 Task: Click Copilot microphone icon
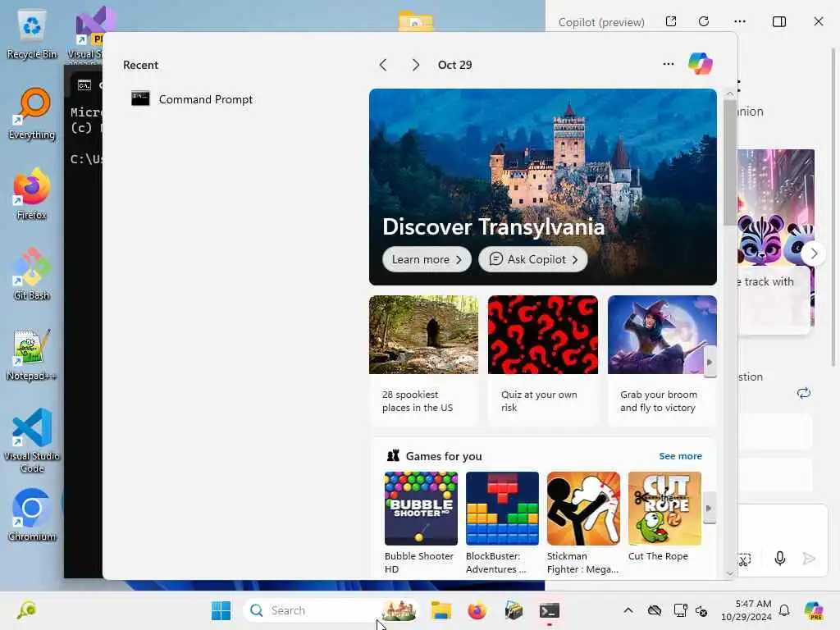[780, 559]
